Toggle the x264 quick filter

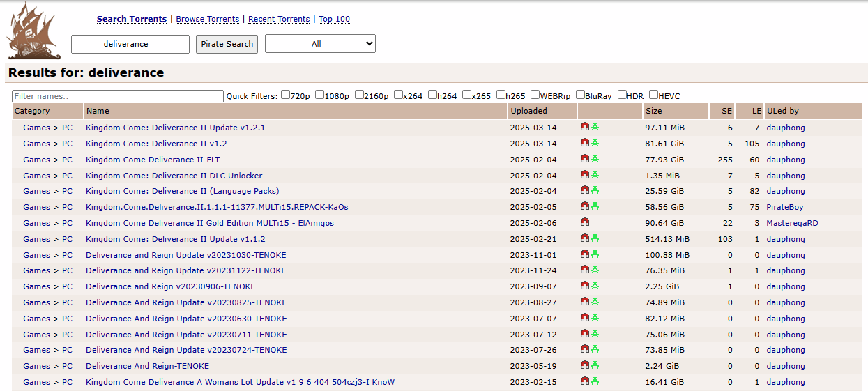coord(398,95)
